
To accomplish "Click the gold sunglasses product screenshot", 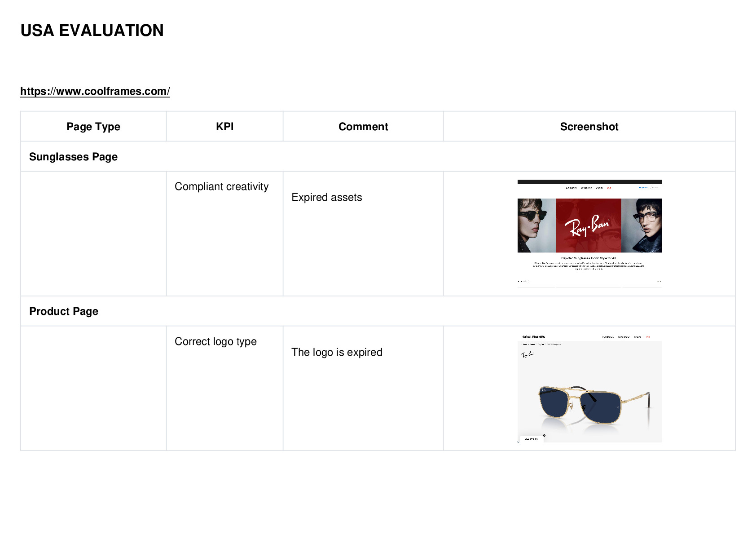I will tap(589, 388).
